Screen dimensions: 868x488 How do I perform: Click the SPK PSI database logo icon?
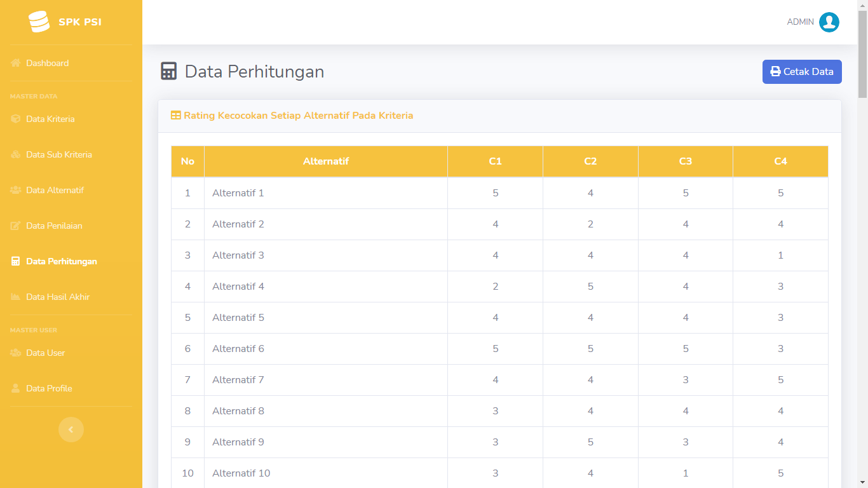[x=39, y=22]
